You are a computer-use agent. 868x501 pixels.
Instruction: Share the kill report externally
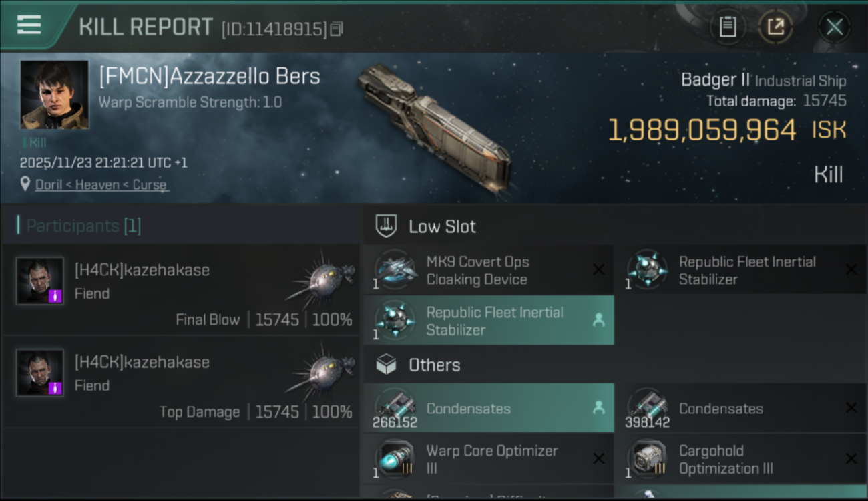point(775,27)
